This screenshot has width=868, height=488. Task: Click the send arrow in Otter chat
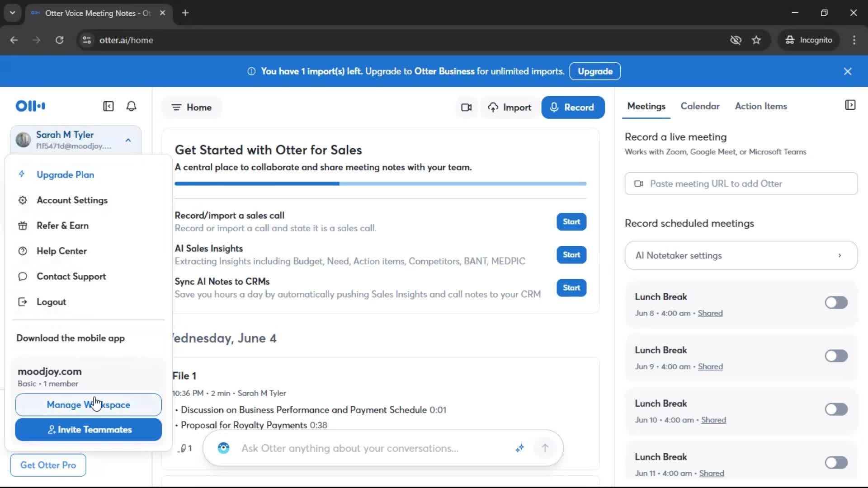(x=545, y=448)
